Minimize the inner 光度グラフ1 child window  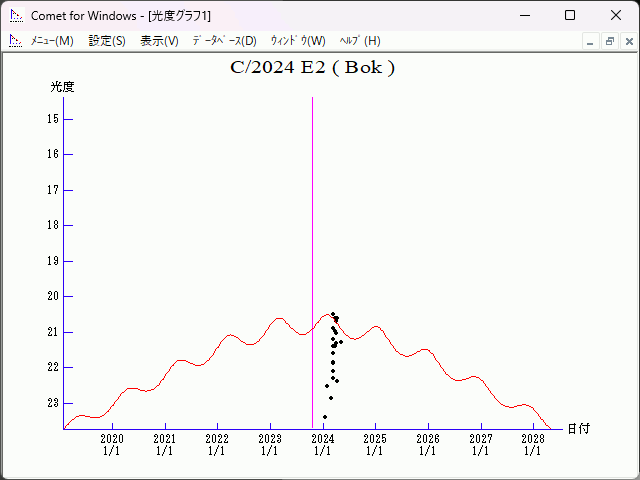tap(591, 41)
